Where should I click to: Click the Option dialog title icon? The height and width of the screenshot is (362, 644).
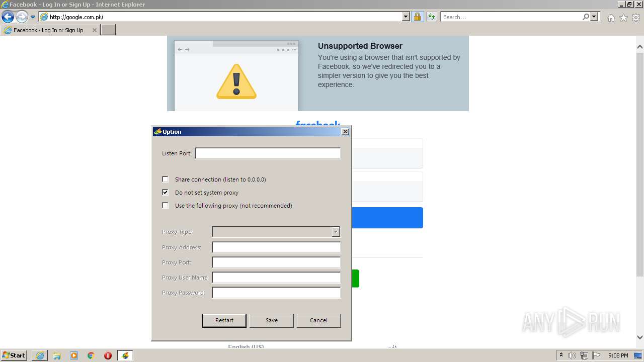point(157,132)
